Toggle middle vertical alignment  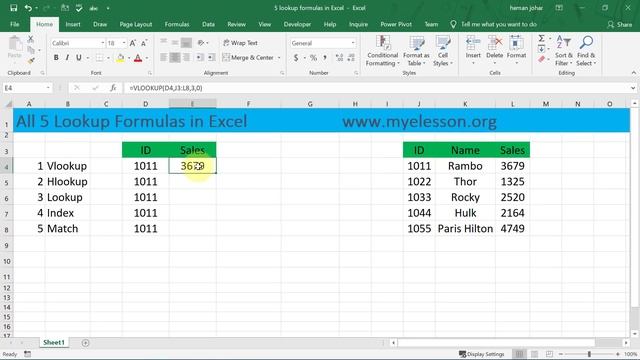(175, 43)
